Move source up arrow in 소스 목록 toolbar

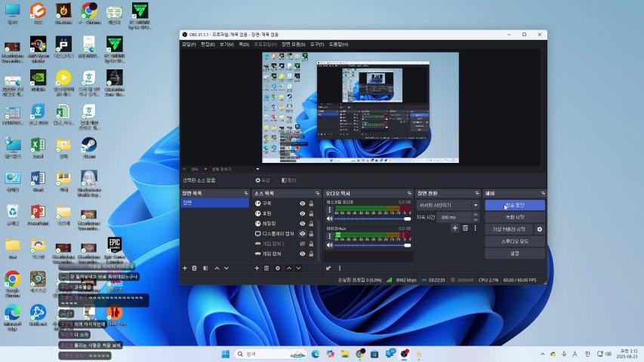coord(288,268)
